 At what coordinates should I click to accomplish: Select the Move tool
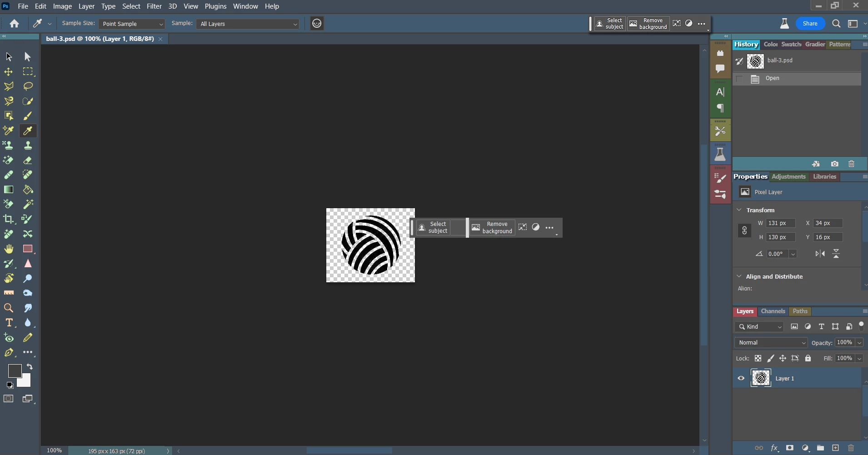coord(9,72)
